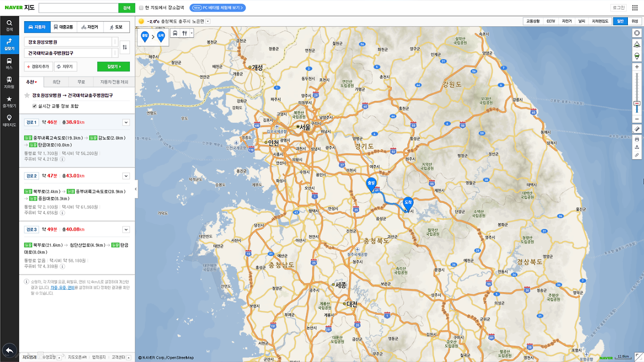Show restaurants using fork and spoon icon
The height and width of the screenshot is (362, 644).
click(x=185, y=33)
